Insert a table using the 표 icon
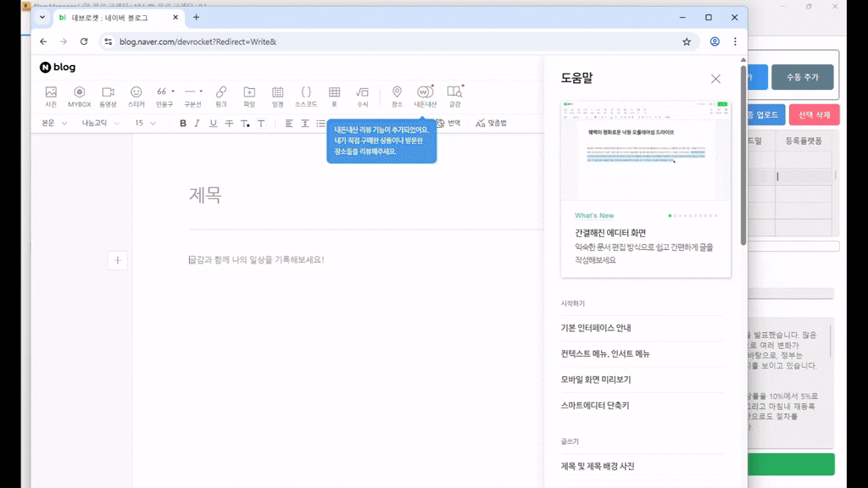This screenshot has height=488, width=868. click(334, 96)
